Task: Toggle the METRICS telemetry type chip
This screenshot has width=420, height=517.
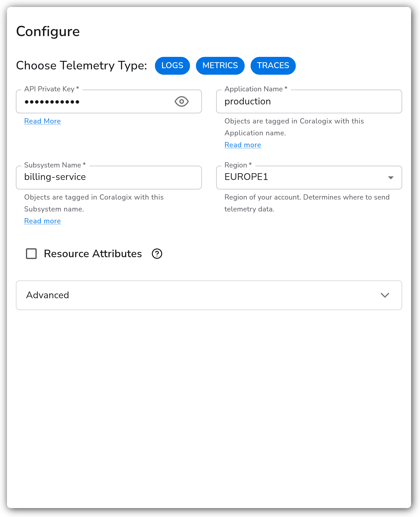Action: point(220,66)
